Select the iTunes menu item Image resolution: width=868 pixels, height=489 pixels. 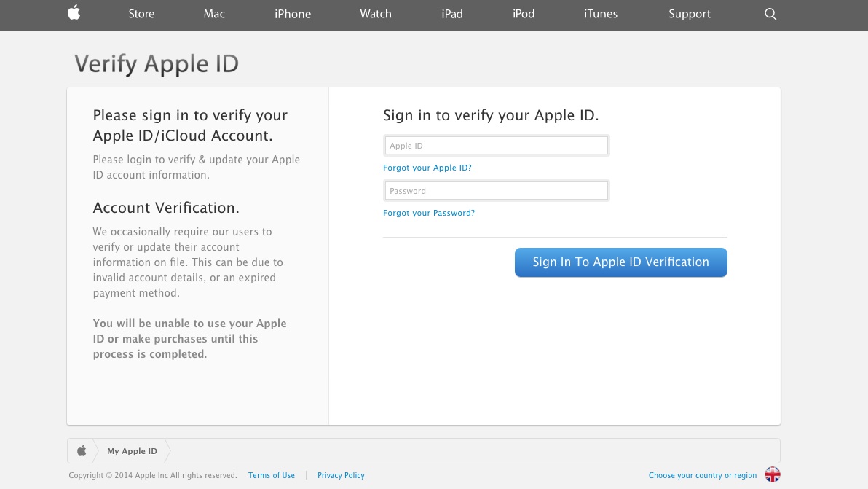(x=601, y=14)
